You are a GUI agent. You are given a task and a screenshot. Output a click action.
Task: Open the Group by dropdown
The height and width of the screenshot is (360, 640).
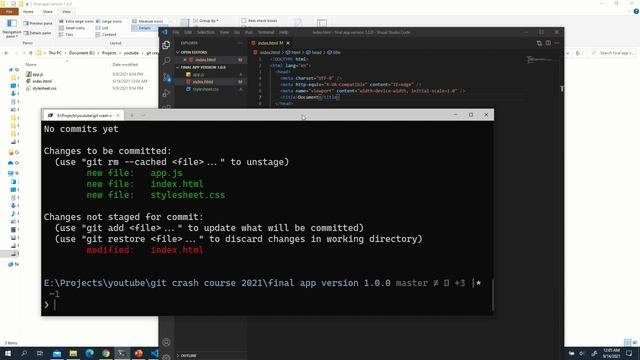(x=206, y=20)
